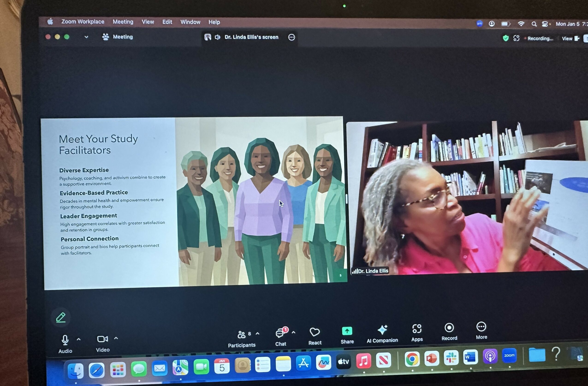Open the Meeting menu in menu bar
Viewport: 588px width, 386px height.
click(x=123, y=22)
